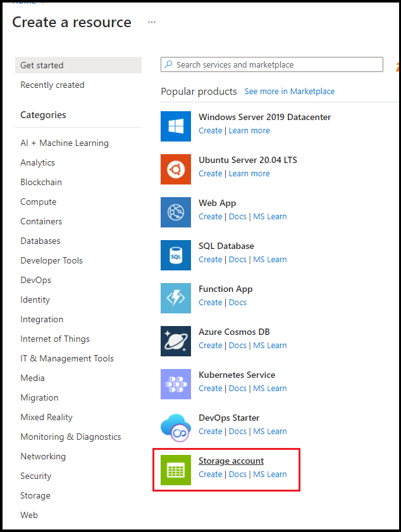Open See more in Marketplace
Screen dimensions: 401x532
coord(289,91)
